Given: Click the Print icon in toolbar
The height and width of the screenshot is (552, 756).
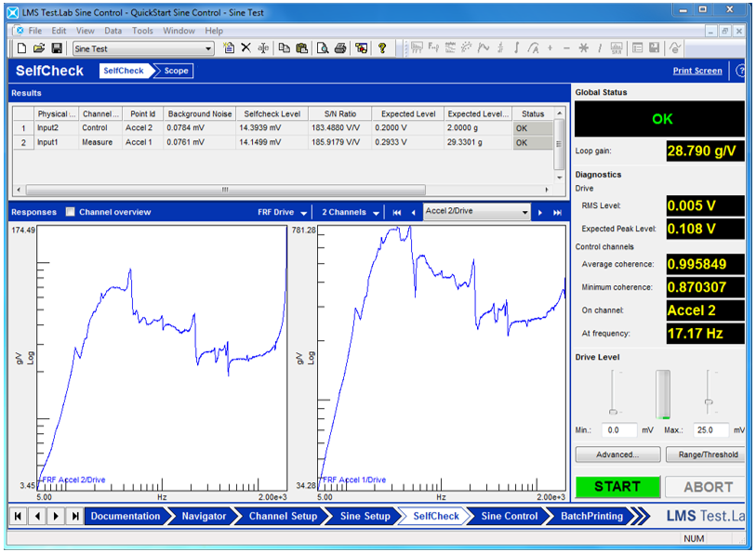Looking at the screenshot, I should click(340, 48).
